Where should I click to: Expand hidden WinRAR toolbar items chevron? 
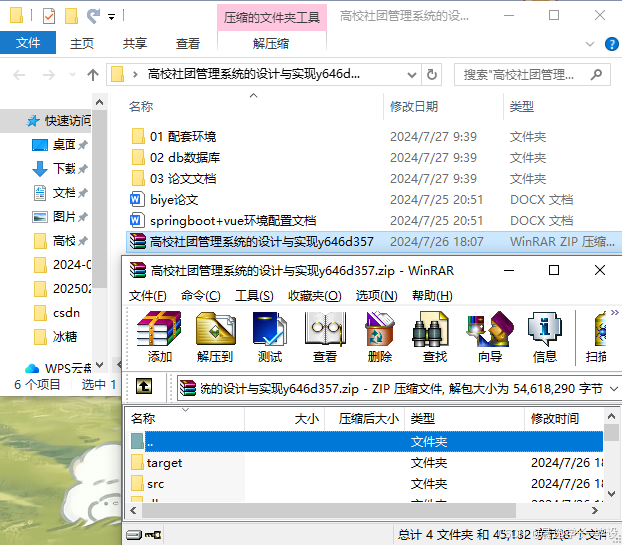point(614,313)
